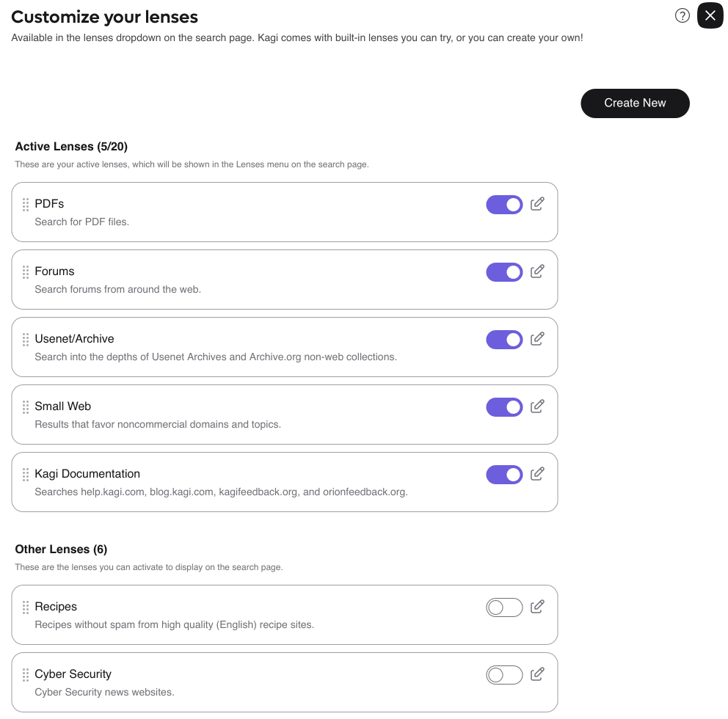Open the Usenet/Archive lens editor with its pencil icon

[537, 339]
